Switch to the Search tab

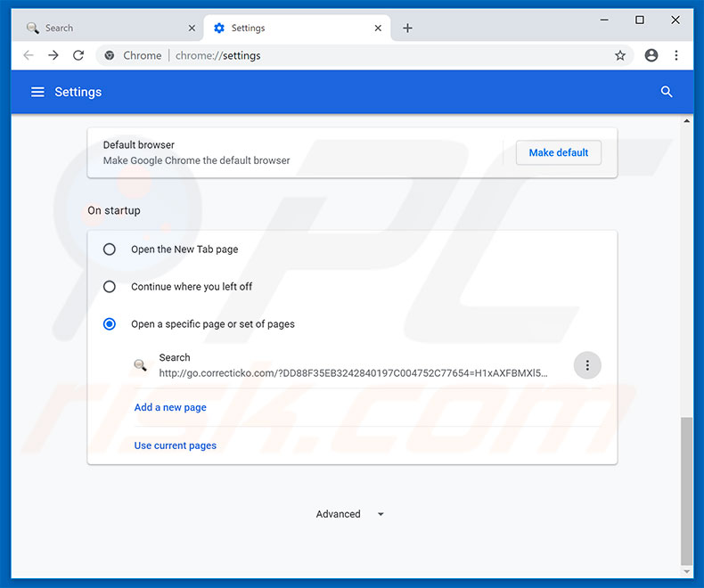[x=107, y=29]
